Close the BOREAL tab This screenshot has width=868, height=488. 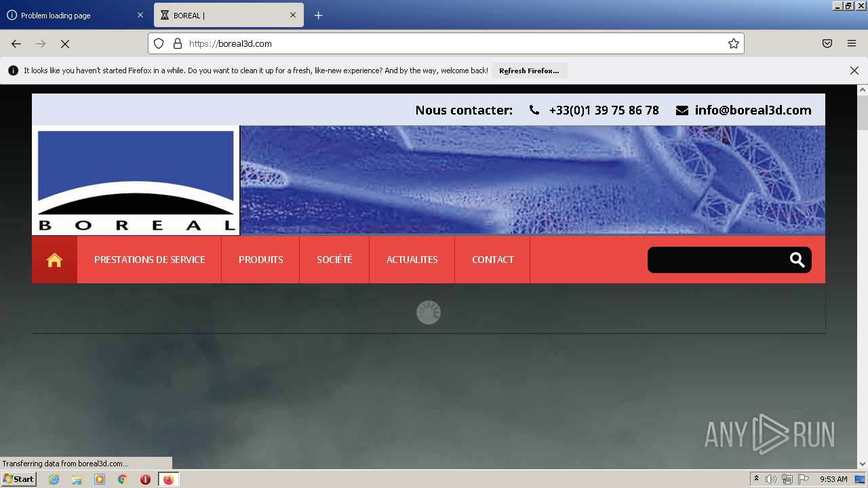[x=293, y=15]
